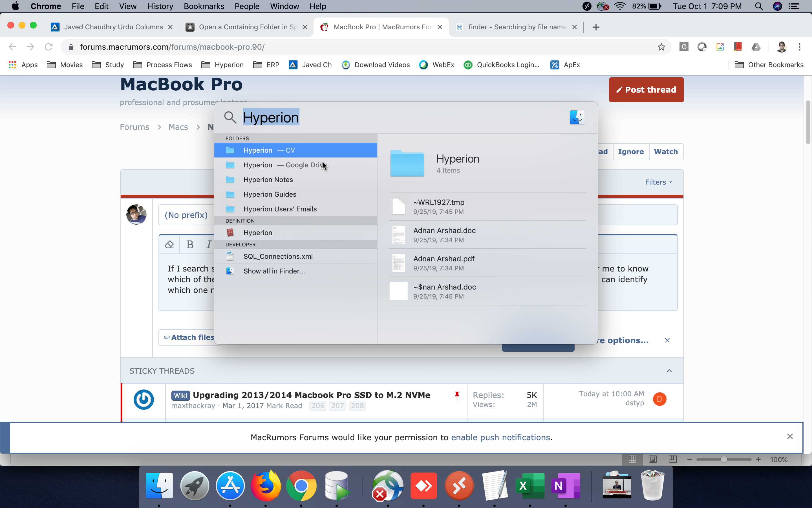Open the Bookmarks menu
This screenshot has width=812, height=508.
pyautogui.click(x=204, y=6)
